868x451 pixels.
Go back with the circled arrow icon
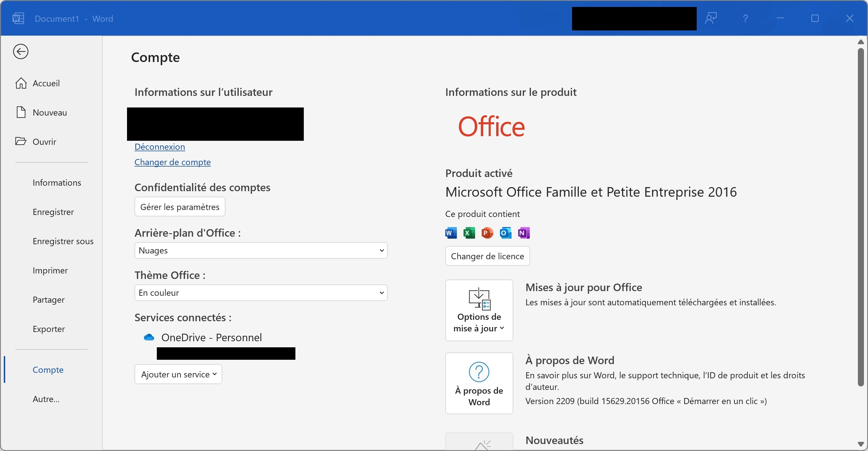(21, 52)
